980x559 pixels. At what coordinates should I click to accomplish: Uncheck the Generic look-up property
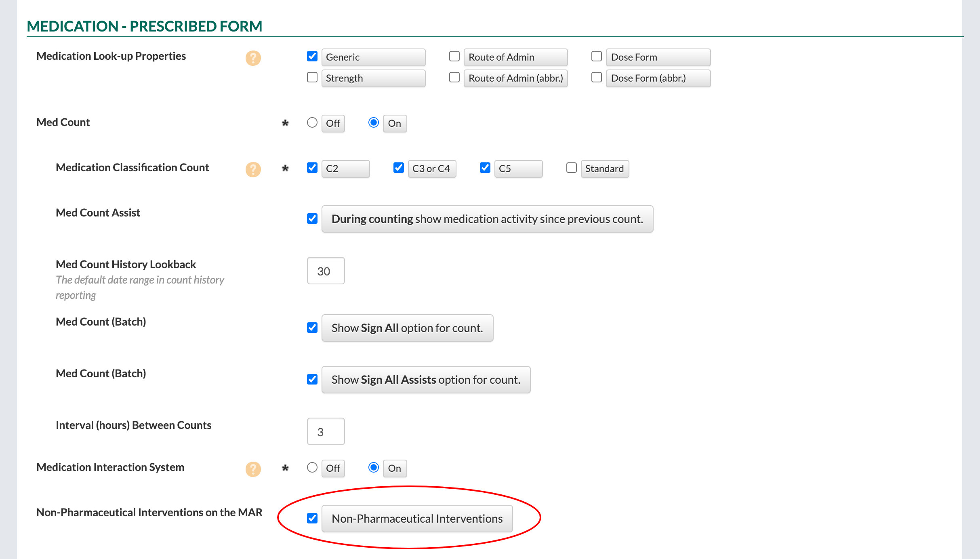[312, 56]
